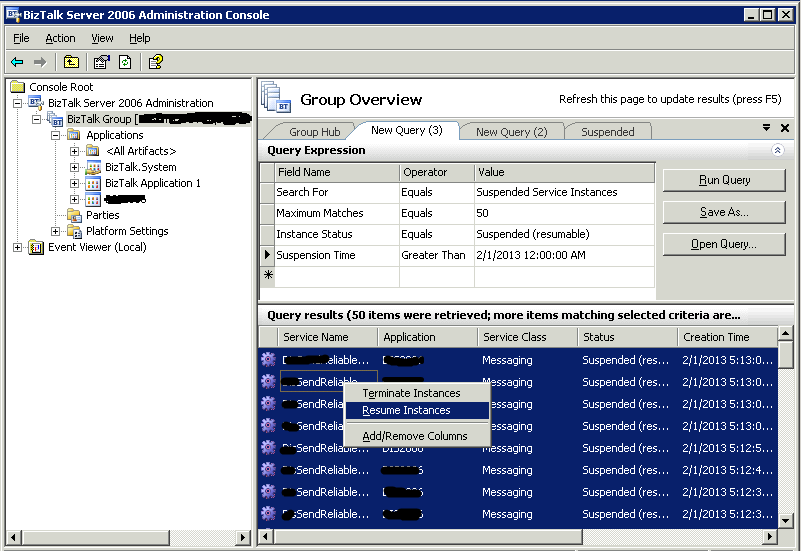801x551 pixels.
Task: Click the results vertical scrollbar down arrow
Action: (785, 521)
